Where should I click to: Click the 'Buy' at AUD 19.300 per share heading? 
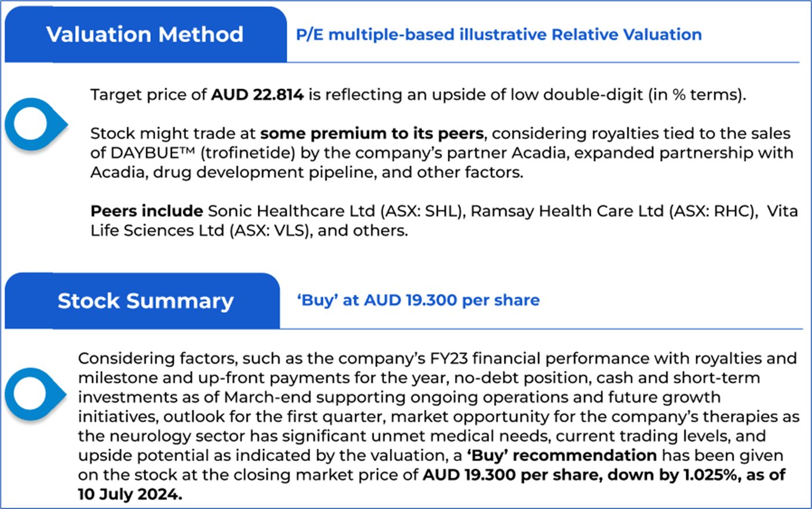tap(418, 300)
